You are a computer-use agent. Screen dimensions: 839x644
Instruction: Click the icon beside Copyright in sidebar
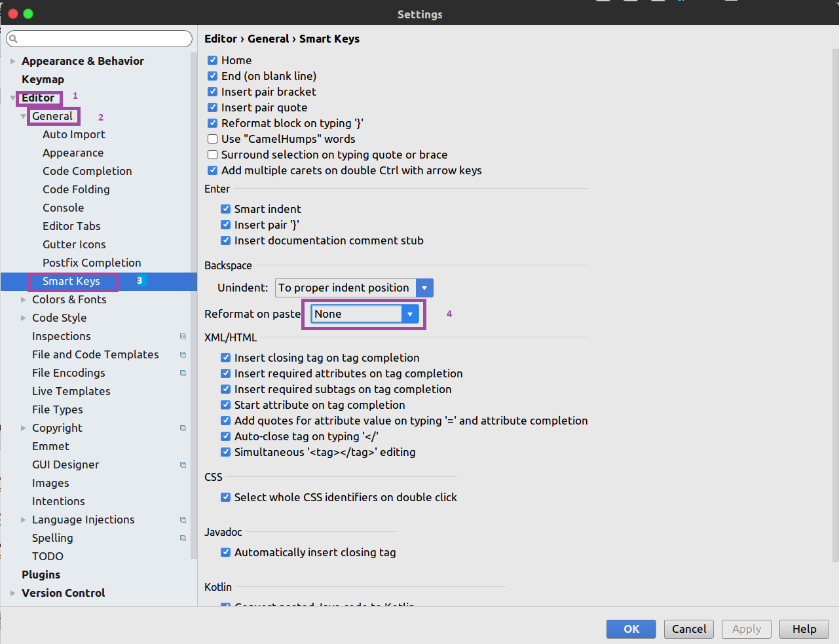(183, 428)
